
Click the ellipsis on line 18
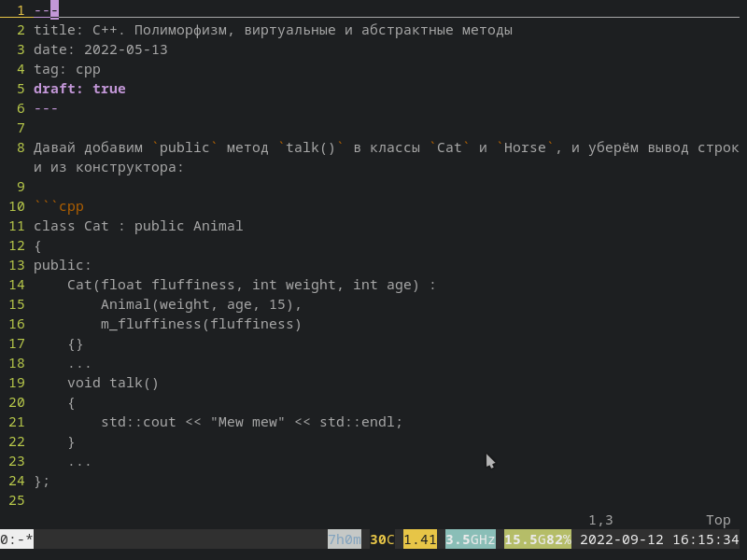79,366
